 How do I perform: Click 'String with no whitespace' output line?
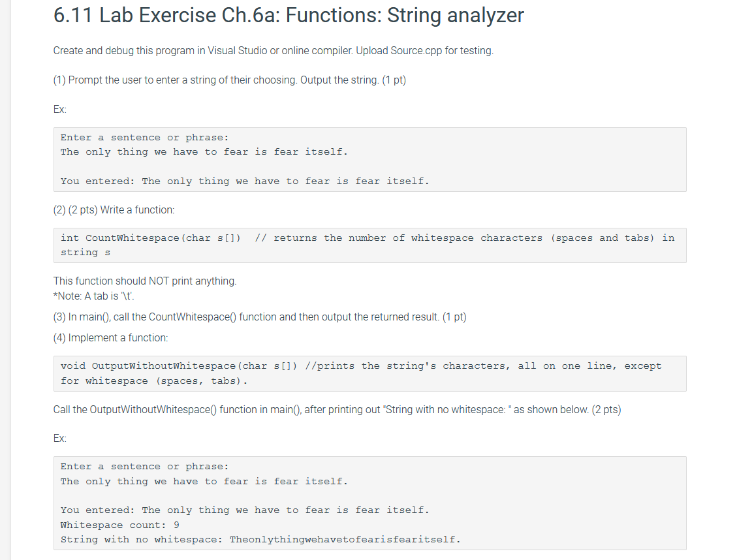coord(260,539)
